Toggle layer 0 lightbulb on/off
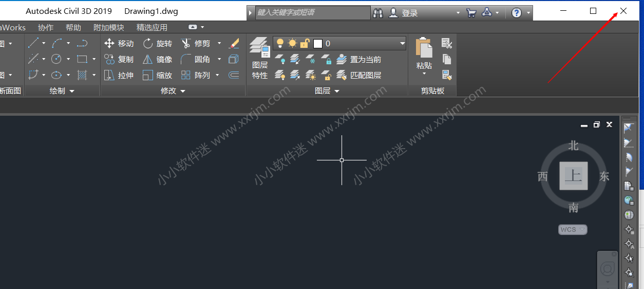The width and height of the screenshot is (644, 289). pyautogui.click(x=280, y=43)
